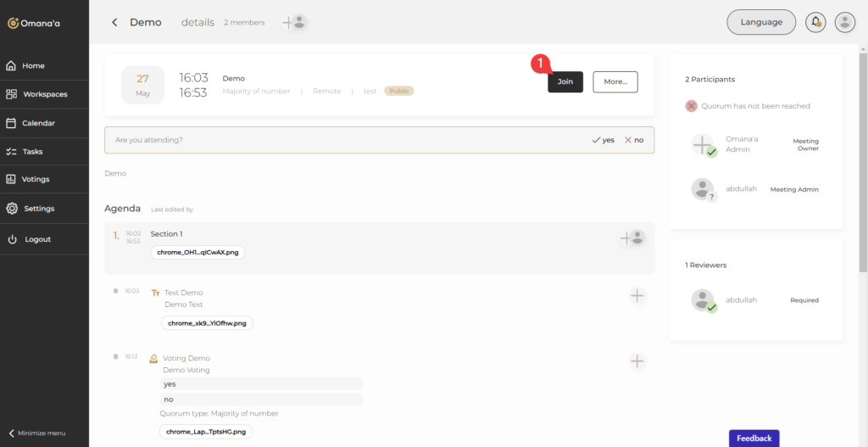Collapse sidebar with Minimize menu
The width and height of the screenshot is (868, 447).
click(36, 433)
